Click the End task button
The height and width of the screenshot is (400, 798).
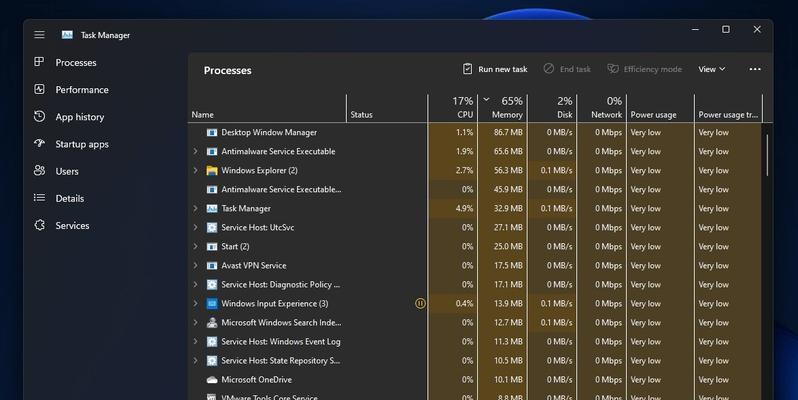click(567, 69)
